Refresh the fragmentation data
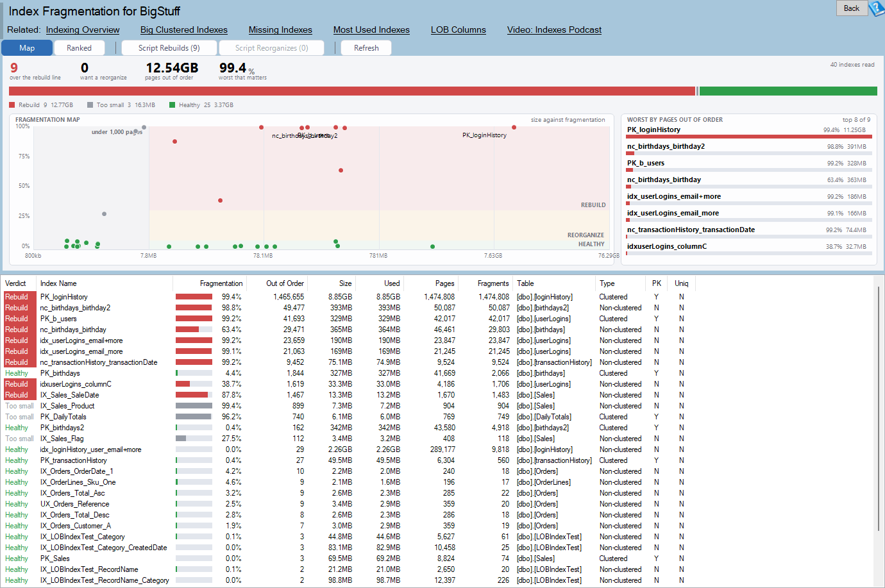 (x=366, y=48)
